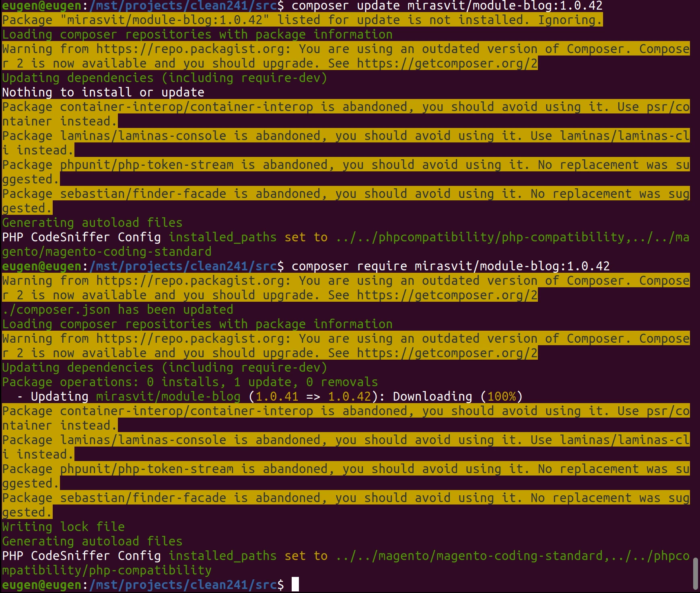Click the last 'sebastian/finder-facade is abandoned' warning
Image resolution: width=700 pixels, height=593 pixels.
346,505
